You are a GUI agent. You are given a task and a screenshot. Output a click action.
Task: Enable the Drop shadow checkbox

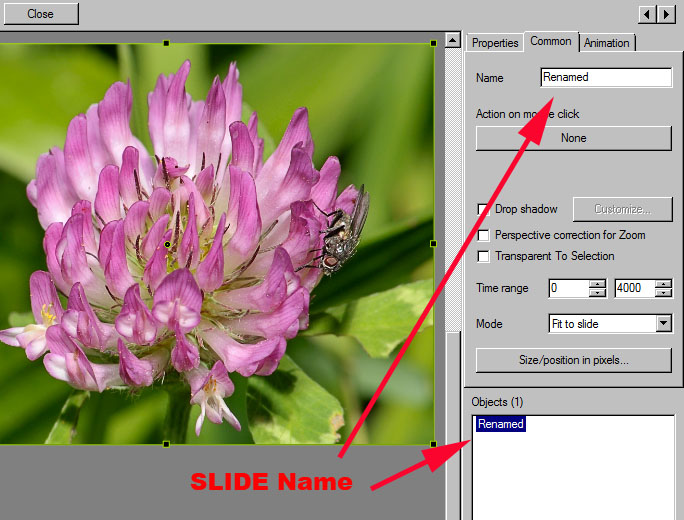click(484, 209)
